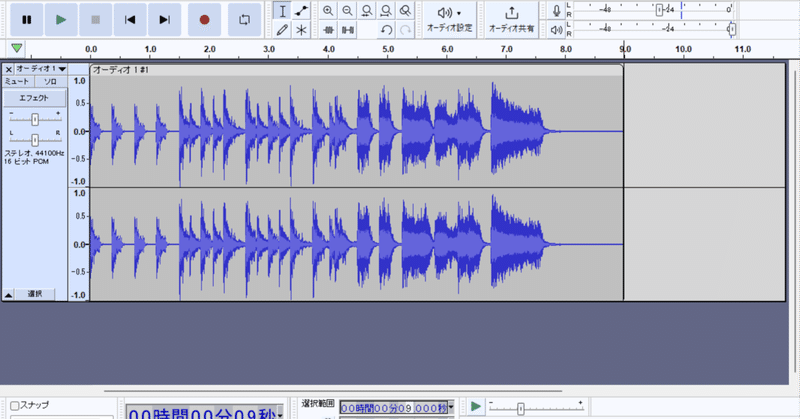Image resolution: width=800 pixels, height=419 pixels.
Task: Click the timeline ruler at 5.0
Action: pos(388,50)
